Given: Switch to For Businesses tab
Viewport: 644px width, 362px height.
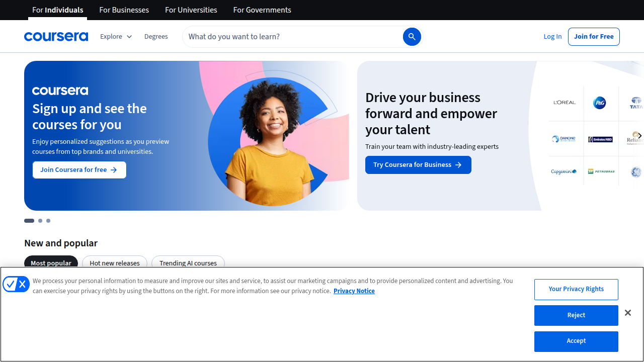Looking at the screenshot, I should (124, 10).
